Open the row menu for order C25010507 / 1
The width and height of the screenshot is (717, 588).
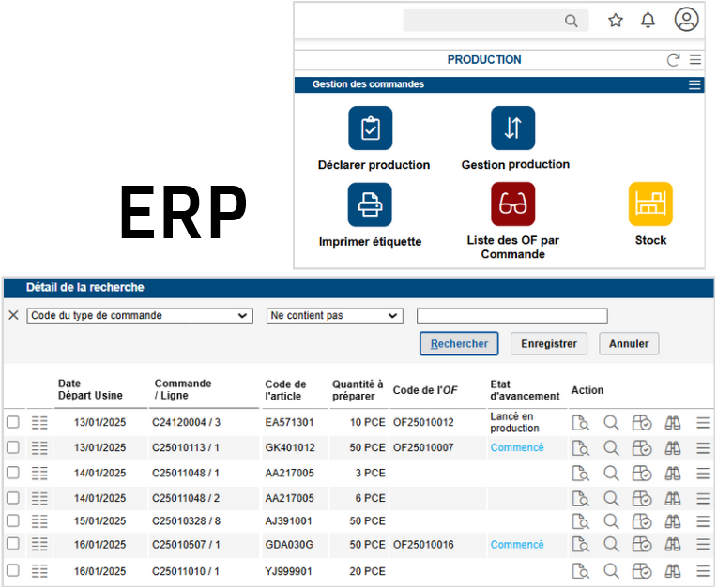[703, 545]
